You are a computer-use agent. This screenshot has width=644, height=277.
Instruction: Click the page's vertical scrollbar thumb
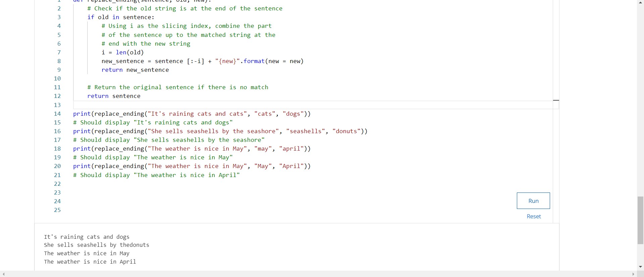pyautogui.click(x=640, y=220)
